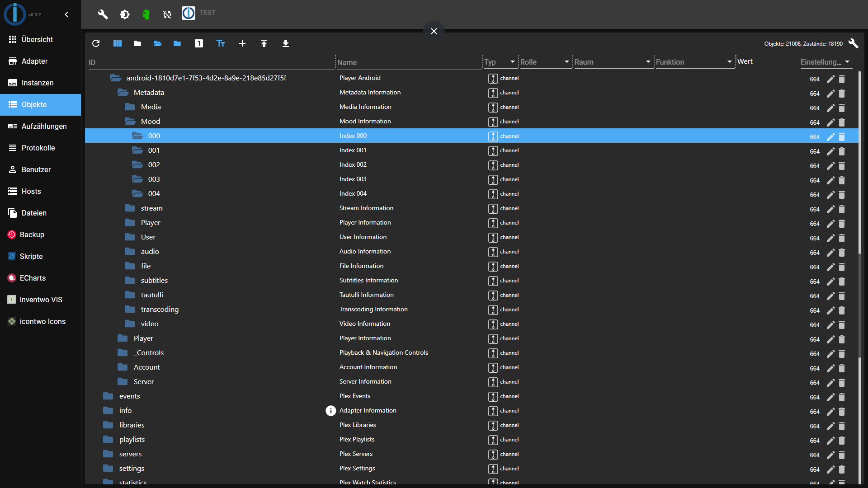Open the Hosts page

41,191
